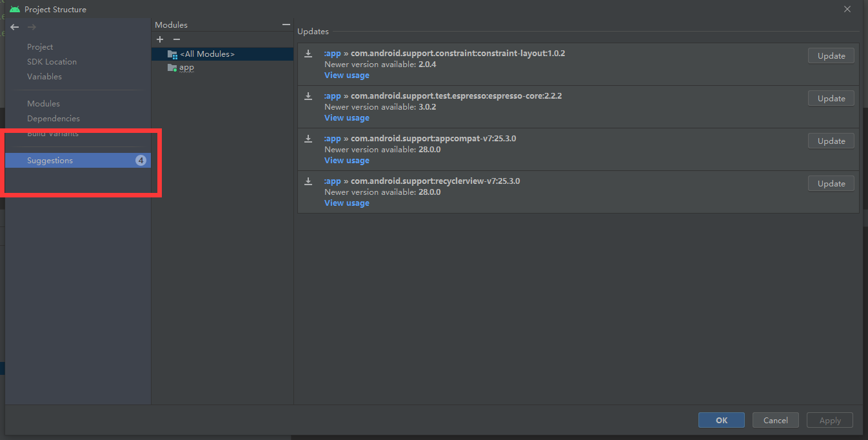Click the minus icon to remove selected module
868x440 pixels.
coord(176,39)
